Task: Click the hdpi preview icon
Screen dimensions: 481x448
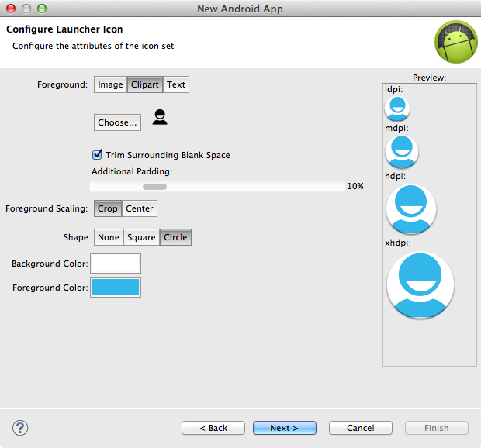Action: (410, 208)
